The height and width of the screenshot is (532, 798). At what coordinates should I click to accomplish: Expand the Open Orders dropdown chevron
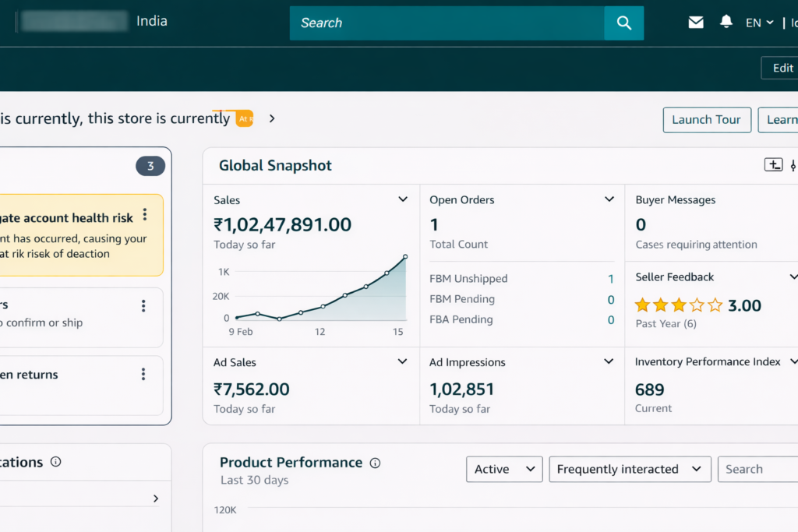609,199
